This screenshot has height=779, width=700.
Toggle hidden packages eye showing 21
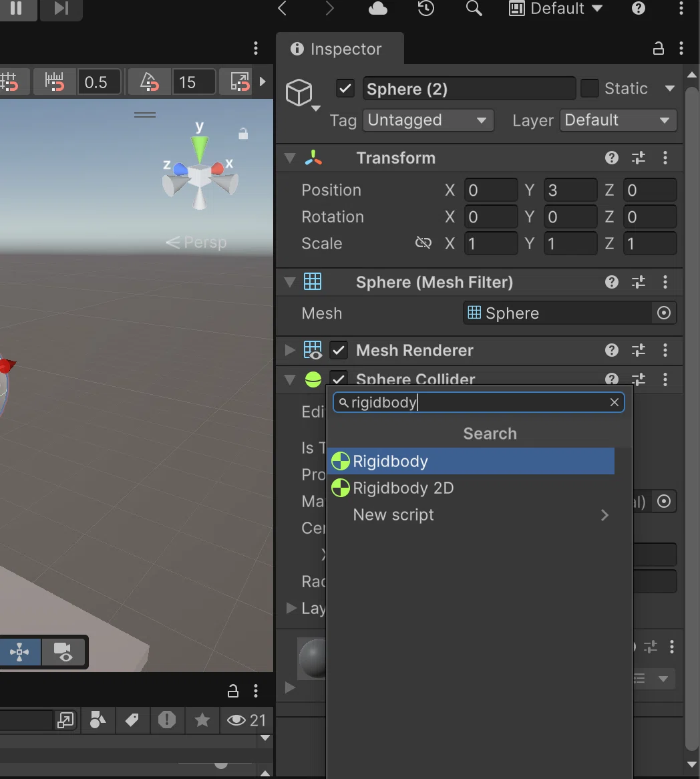[247, 720]
